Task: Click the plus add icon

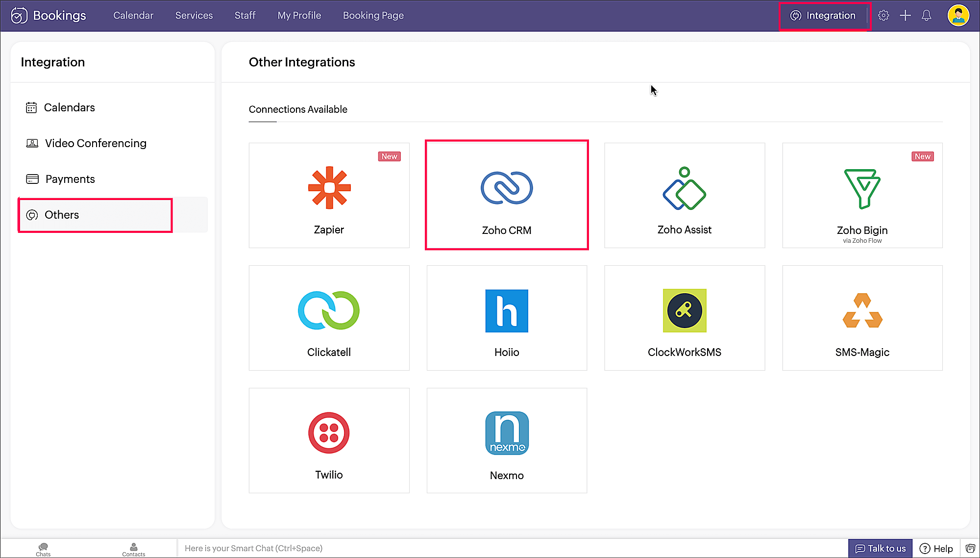Action: (905, 16)
